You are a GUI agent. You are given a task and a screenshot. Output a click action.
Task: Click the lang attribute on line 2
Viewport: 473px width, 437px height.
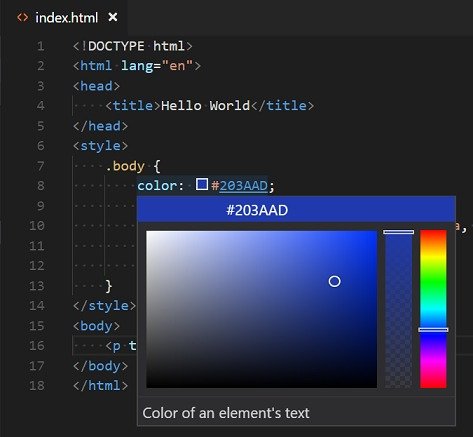[x=137, y=66]
